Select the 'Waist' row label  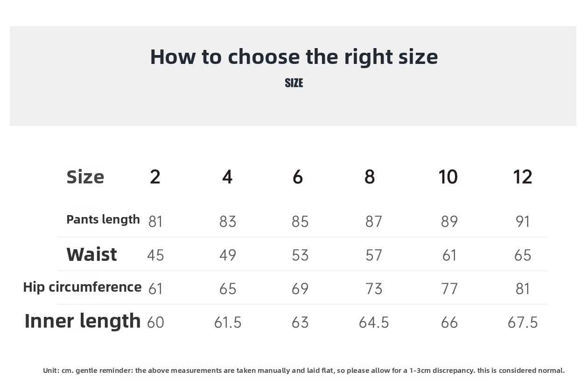pos(92,254)
